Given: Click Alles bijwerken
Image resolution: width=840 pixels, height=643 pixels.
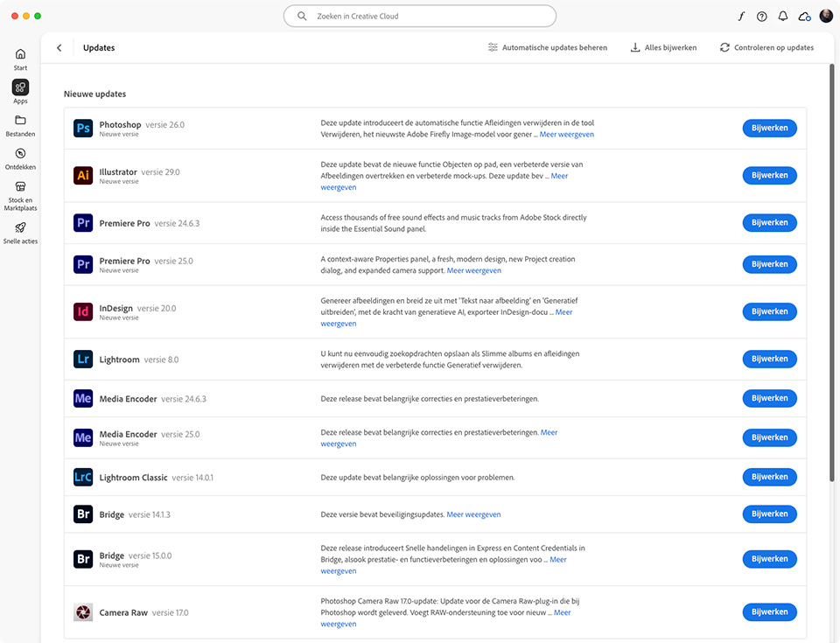Looking at the screenshot, I should [663, 48].
